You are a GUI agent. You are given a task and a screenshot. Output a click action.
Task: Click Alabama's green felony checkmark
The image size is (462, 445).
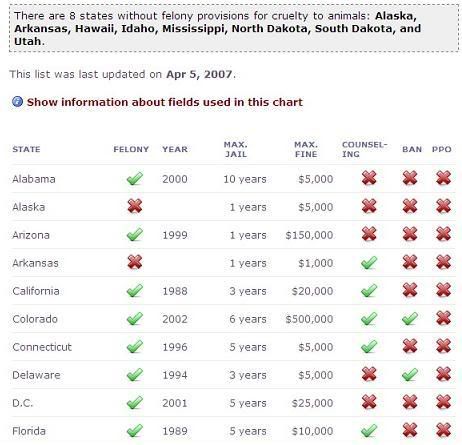click(x=135, y=179)
